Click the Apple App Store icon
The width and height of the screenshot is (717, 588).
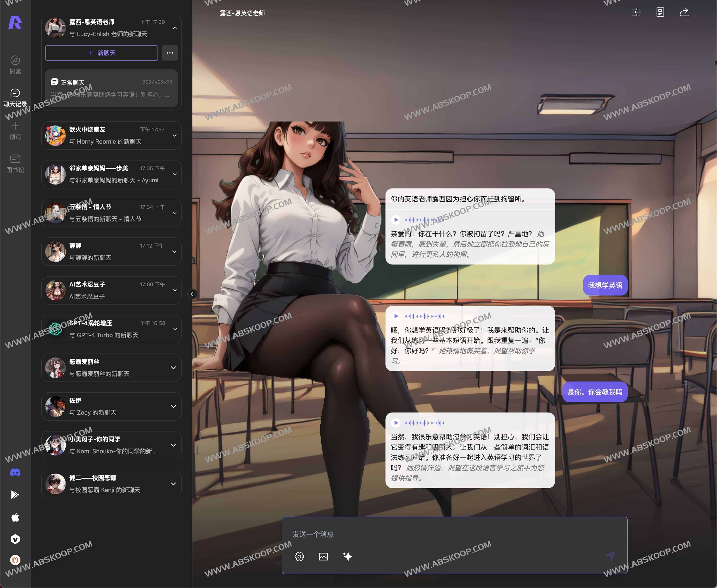pyautogui.click(x=15, y=517)
